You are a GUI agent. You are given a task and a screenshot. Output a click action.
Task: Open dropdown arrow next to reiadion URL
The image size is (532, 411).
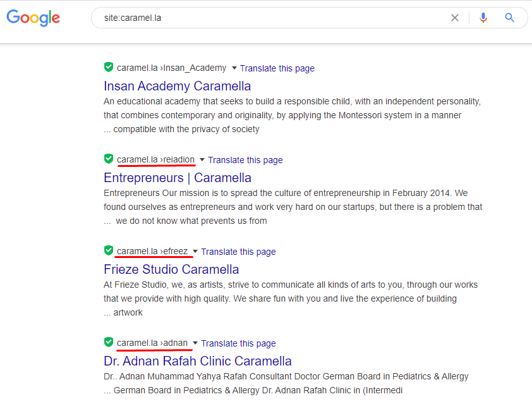click(202, 159)
